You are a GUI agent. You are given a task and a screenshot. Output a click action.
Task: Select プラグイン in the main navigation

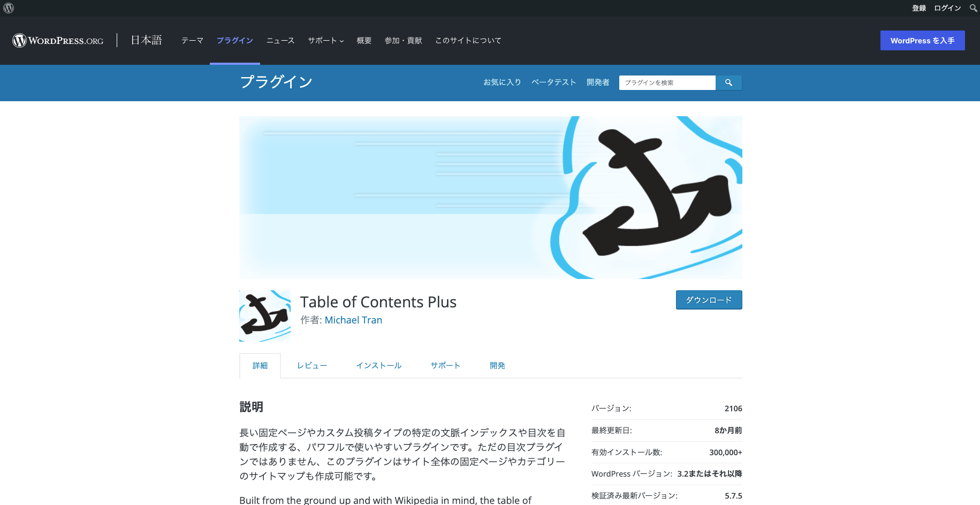(234, 41)
